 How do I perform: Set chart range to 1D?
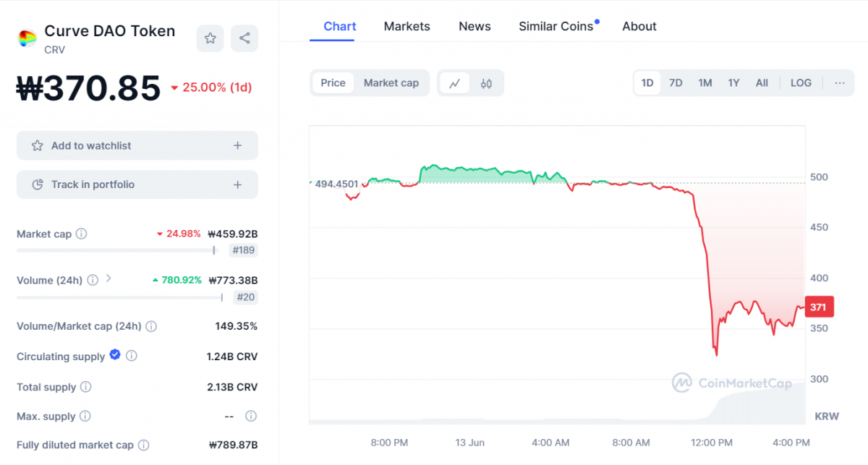[x=647, y=83]
